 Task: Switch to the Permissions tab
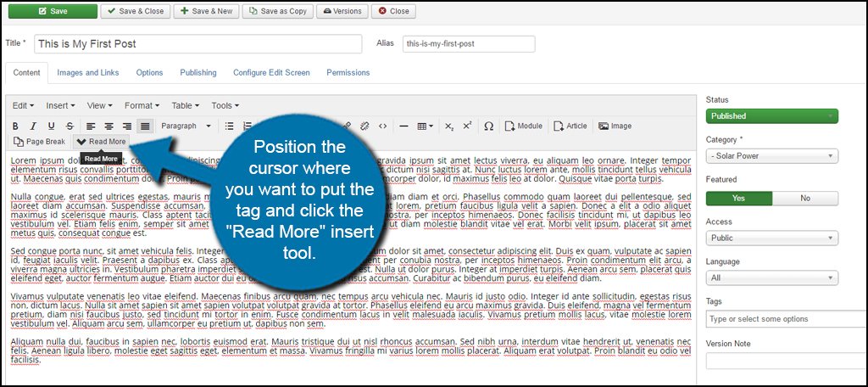point(348,73)
